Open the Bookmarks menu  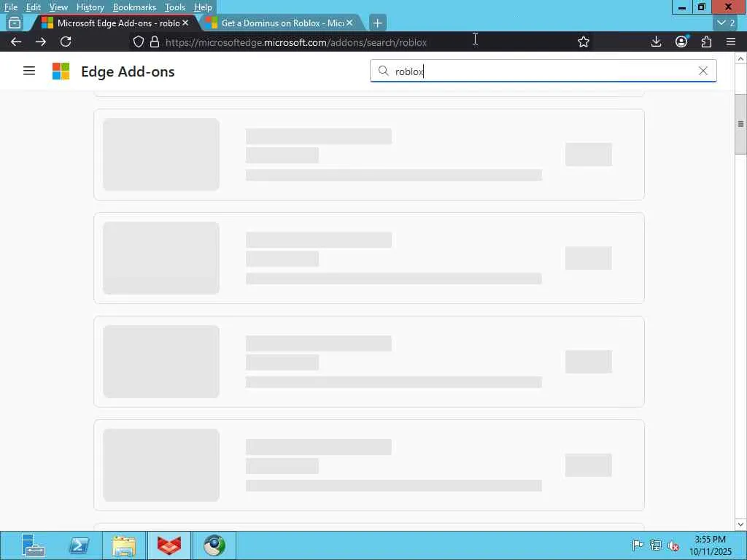(x=134, y=7)
